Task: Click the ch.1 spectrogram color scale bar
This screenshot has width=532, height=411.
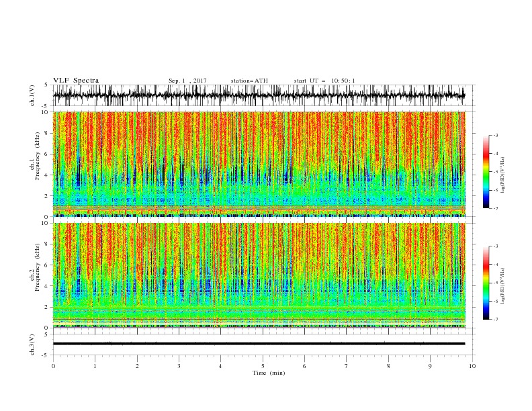Action: point(486,172)
